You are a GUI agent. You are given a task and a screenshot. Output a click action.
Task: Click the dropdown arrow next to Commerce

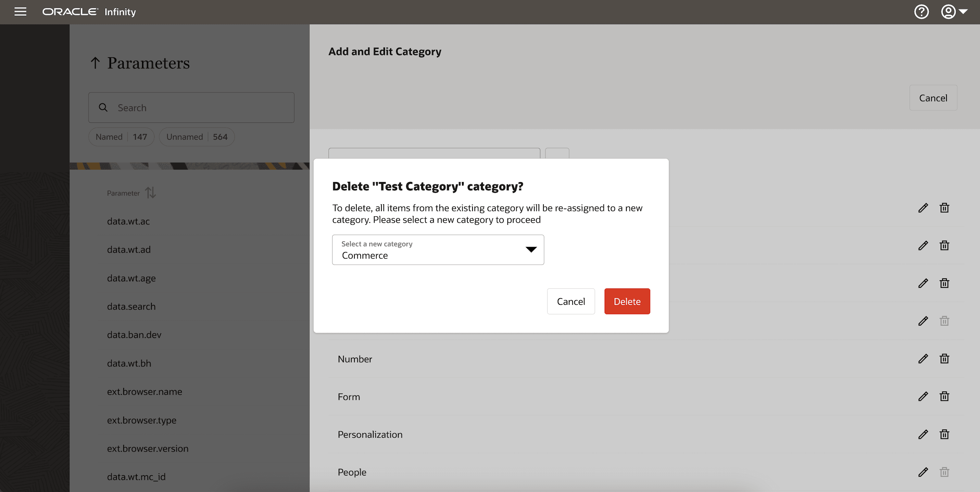pyautogui.click(x=531, y=250)
